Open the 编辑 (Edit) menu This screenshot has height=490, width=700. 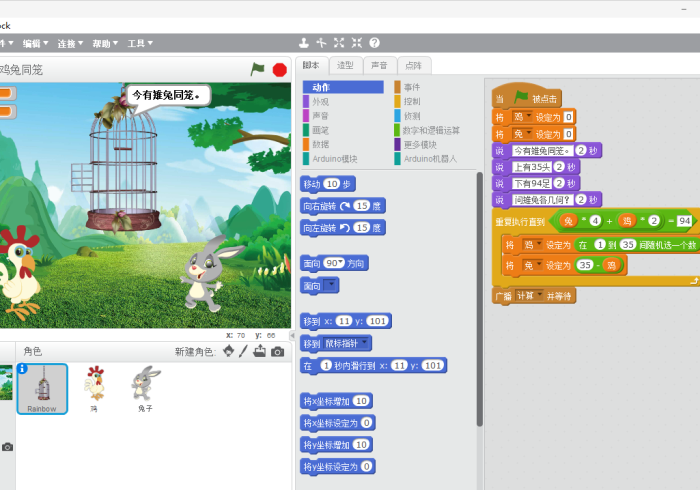point(35,43)
